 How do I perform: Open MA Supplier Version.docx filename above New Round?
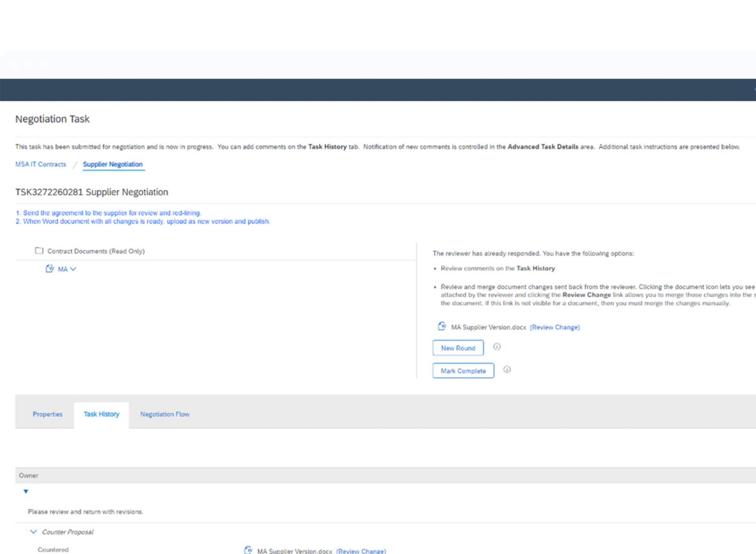[x=488, y=327]
